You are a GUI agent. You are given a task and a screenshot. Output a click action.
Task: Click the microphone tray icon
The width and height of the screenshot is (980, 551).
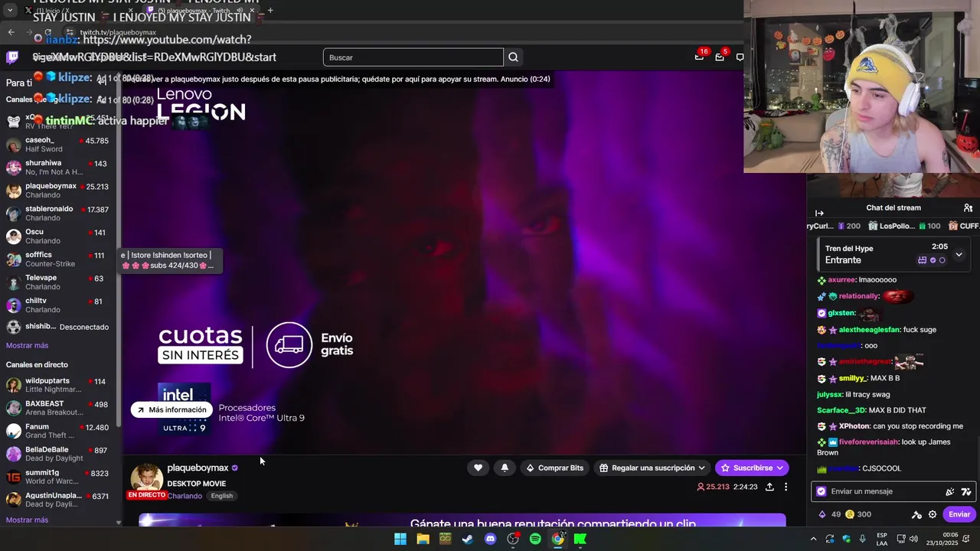click(x=863, y=539)
